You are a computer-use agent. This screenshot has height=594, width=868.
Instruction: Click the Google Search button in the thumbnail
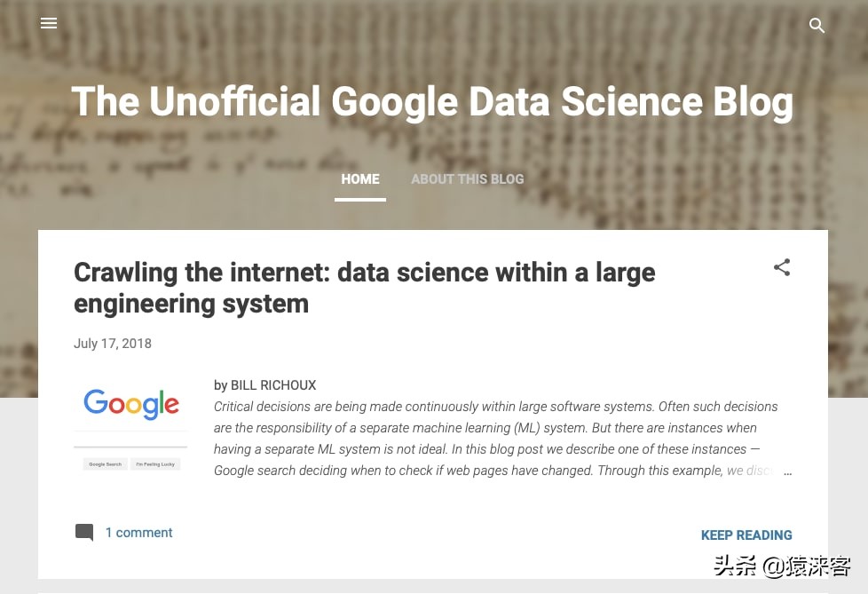(x=106, y=464)
